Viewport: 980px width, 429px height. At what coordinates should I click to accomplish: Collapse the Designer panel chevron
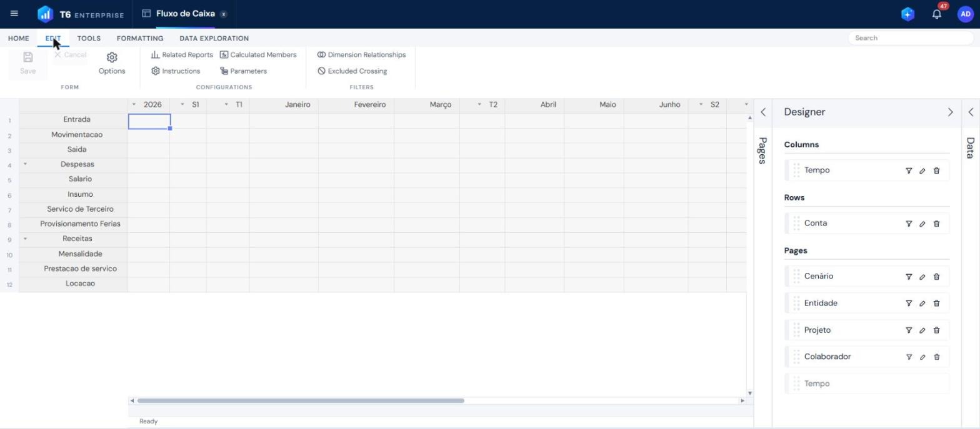coord(951,112)
